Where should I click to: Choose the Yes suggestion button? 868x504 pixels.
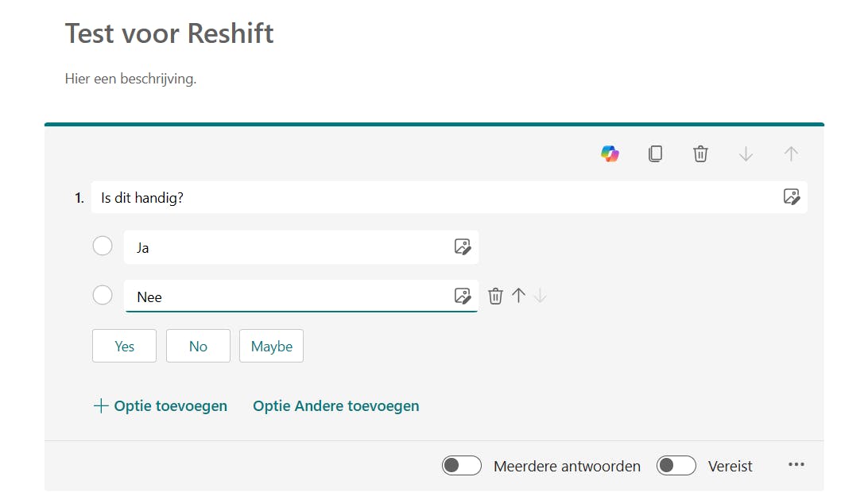click(124, 347)
